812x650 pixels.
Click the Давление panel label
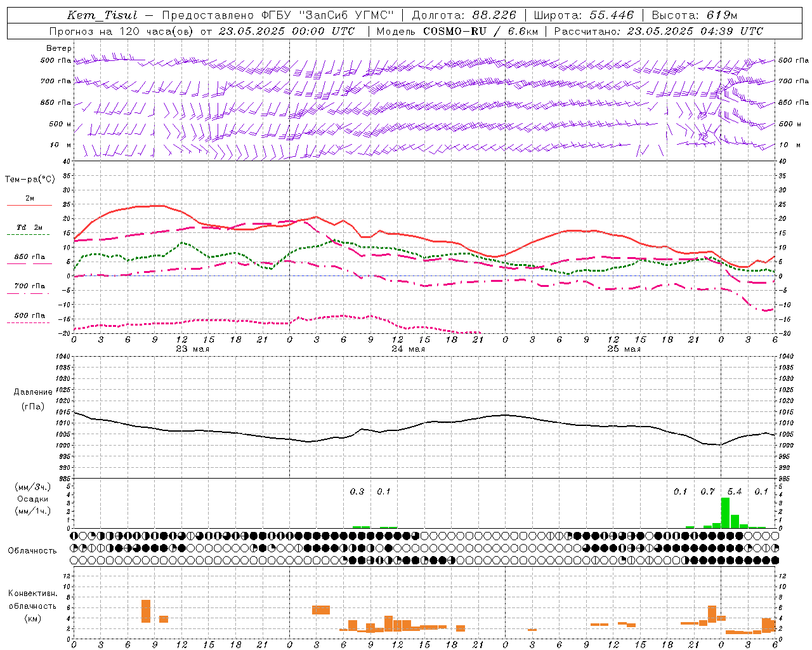pyautogui.click(x=33, y=392)
